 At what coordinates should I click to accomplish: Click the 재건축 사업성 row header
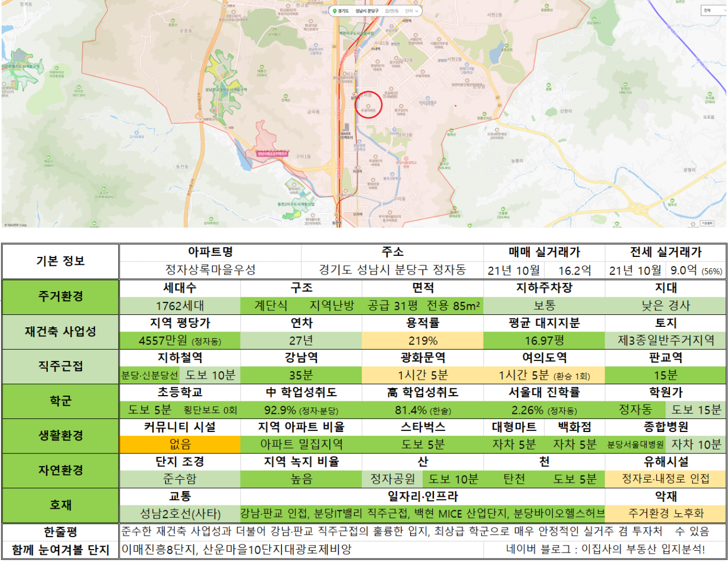pyautogui.click(x=60, y=331)
